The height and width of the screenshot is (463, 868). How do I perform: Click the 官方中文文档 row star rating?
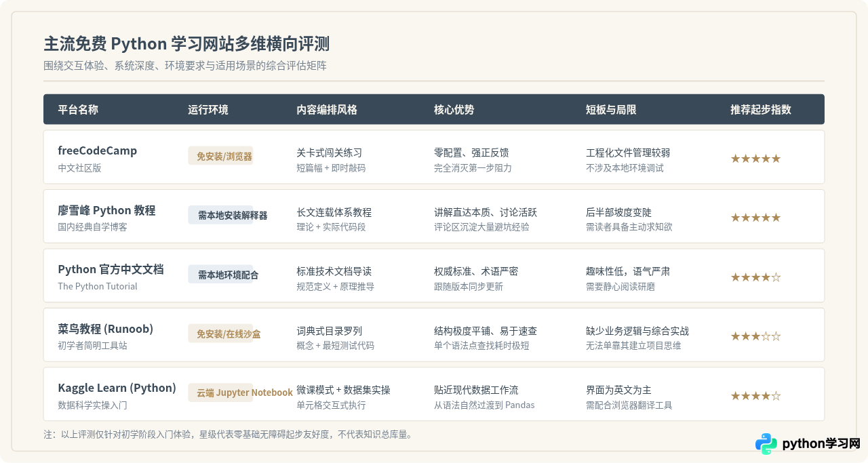point(755,277)
